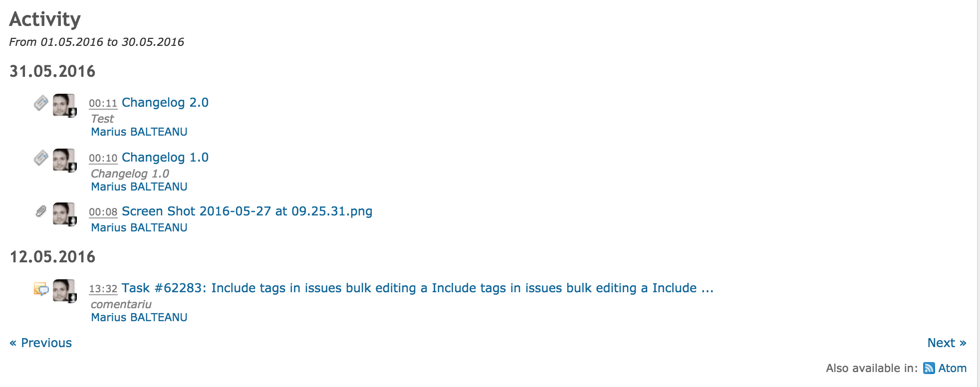980x387 pixels.
Task: Open the Changelog 2.0 link
Action: 165,102
